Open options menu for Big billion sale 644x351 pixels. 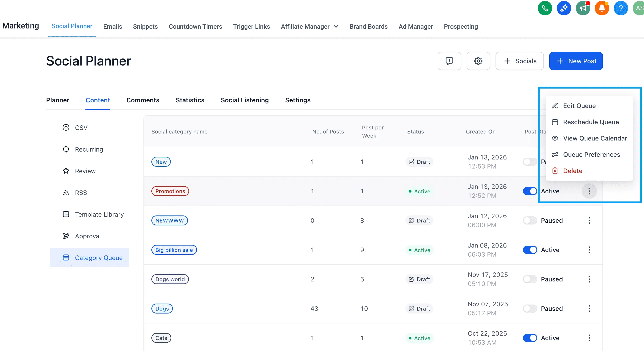(589, 250)
